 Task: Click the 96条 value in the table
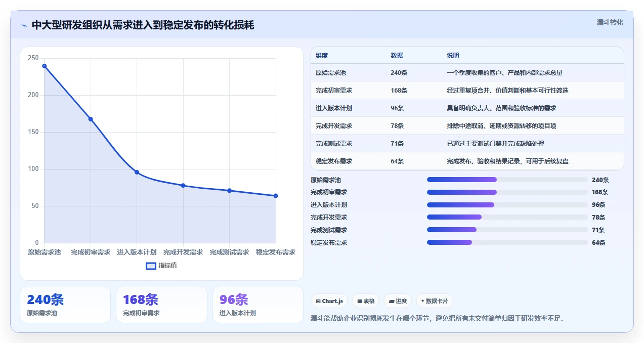[x=397, y=108]
